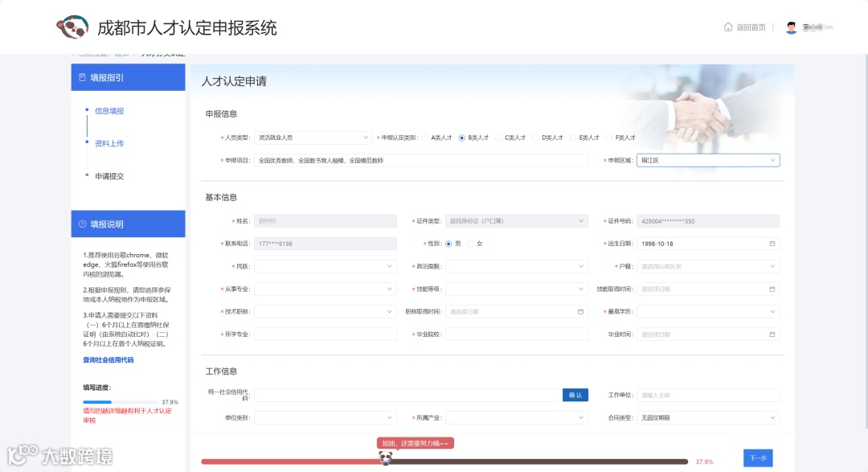The image size is (868, 472).
Task: Expand the 单位类别 dropdown
Action: (x=325, y=417)
